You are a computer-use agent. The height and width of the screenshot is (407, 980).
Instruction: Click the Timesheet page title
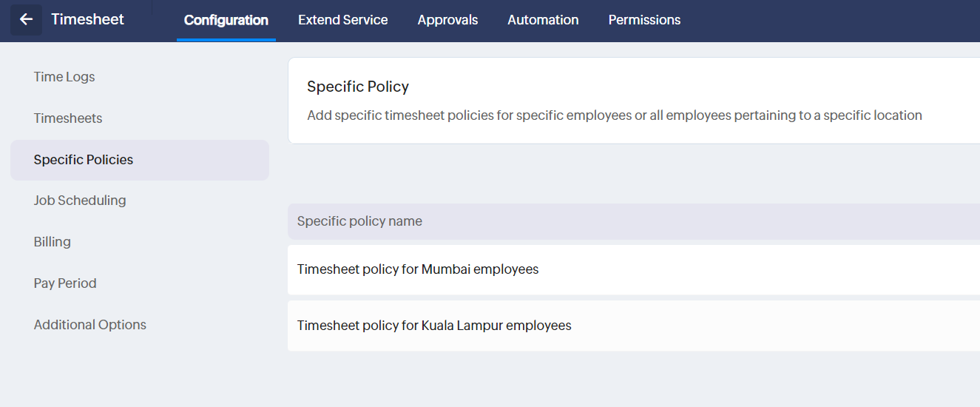tap(87, 20)
